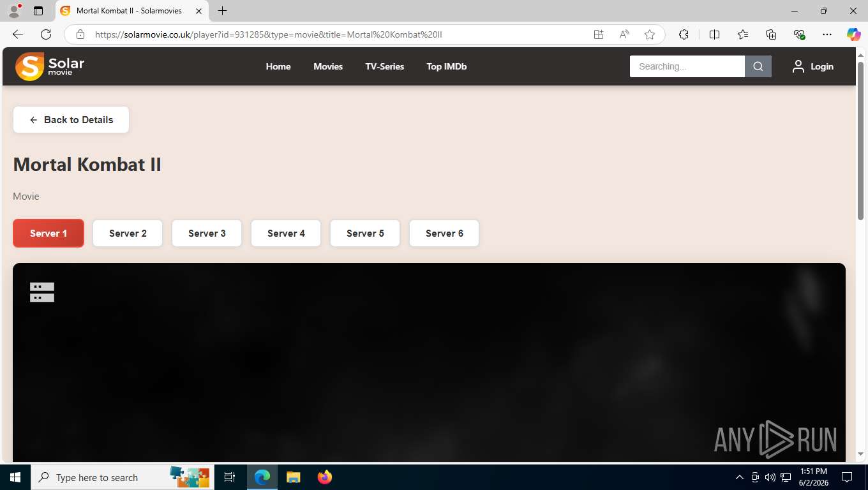Image resolution: width=868 pixels, height=490 pixels.
Task: Show hidden system tray icons
Action: click(740, 477)
